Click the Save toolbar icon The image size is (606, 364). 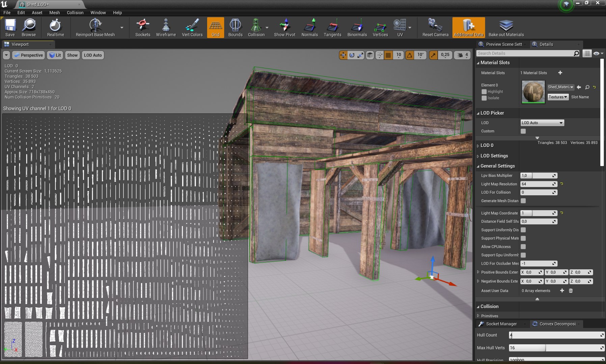[10, 28]
